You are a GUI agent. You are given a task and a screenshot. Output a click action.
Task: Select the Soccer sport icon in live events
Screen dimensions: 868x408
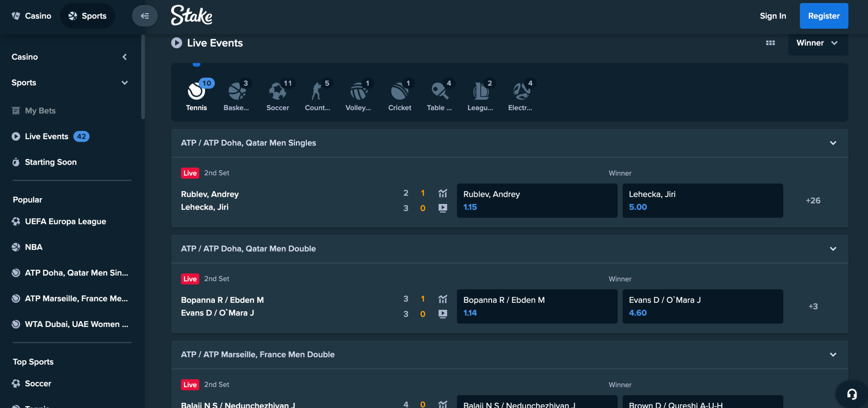(278, 95)
